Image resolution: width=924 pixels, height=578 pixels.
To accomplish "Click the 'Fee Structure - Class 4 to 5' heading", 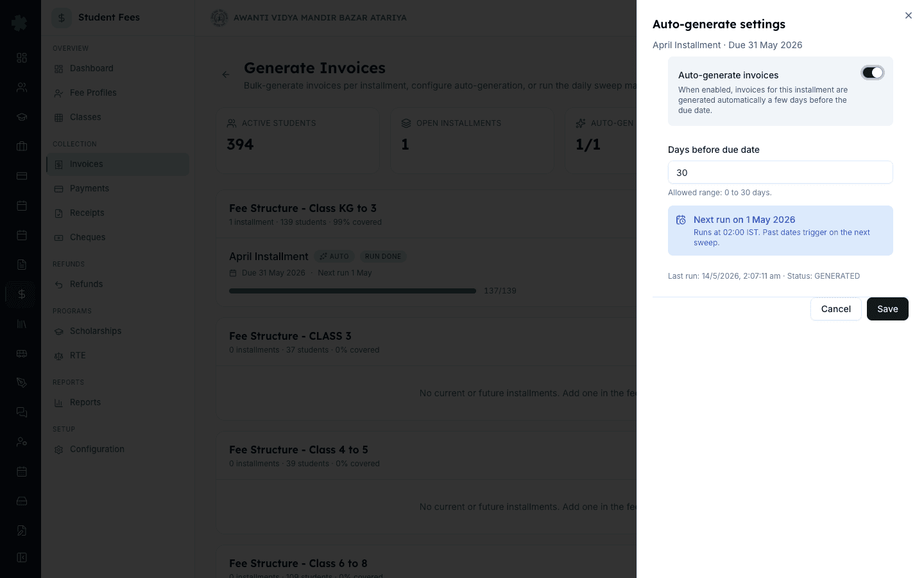I will point(298,450).
